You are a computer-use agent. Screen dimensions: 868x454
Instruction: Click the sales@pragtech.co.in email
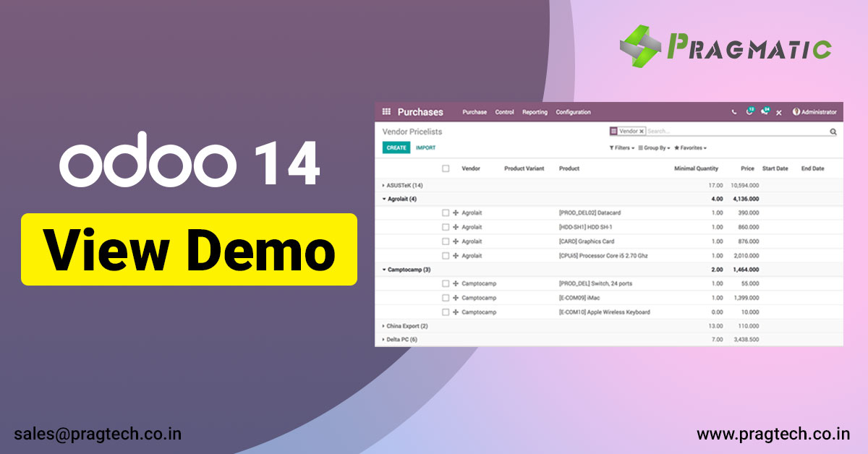[98, 434]
